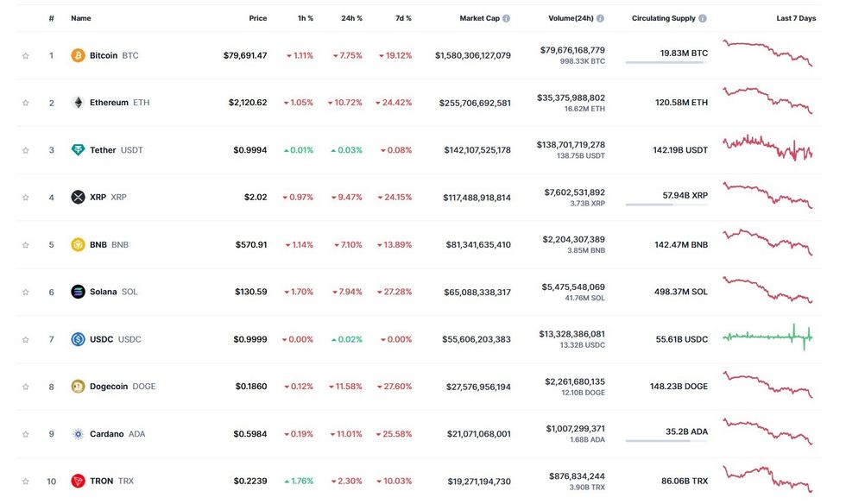Click the Solana logo icon
The image size is (846, 504).
click(x=78, y=292)
